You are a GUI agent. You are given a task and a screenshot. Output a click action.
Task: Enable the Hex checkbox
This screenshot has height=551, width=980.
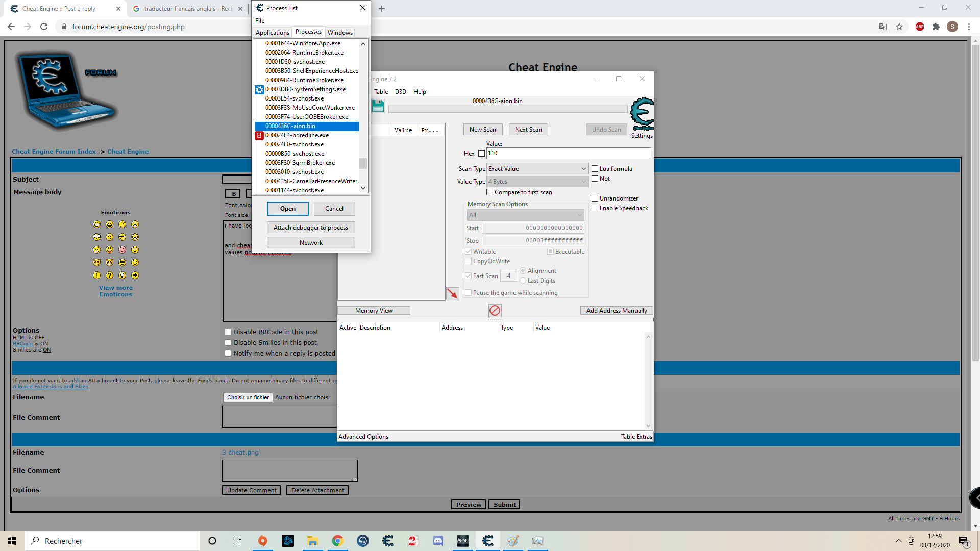coord(481,154)
